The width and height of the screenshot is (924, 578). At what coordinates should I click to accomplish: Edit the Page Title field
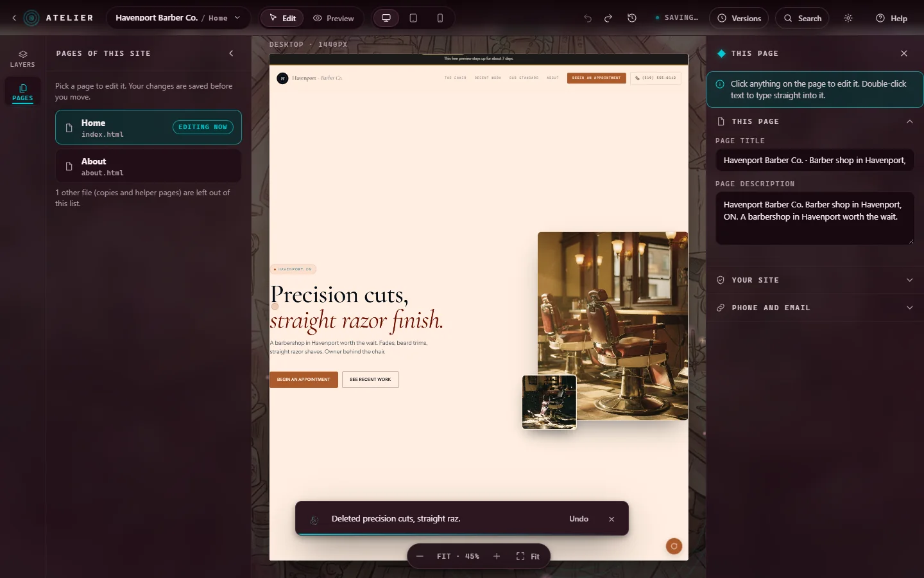815,160
